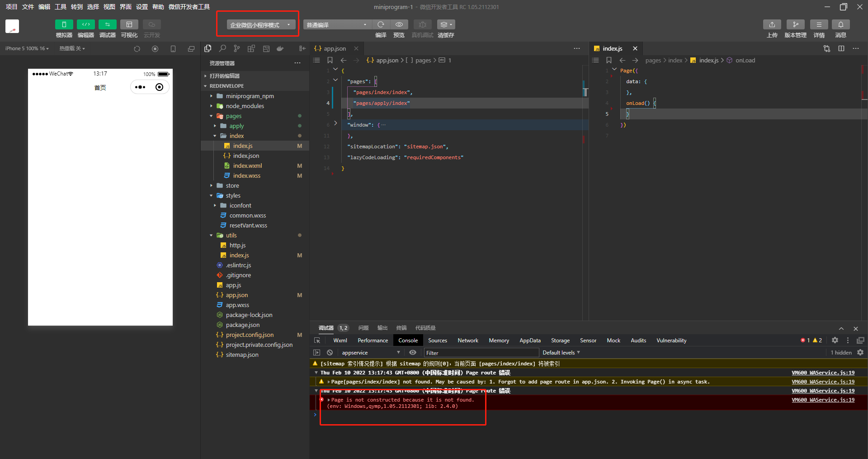
Task: Toggle the simulator panel button
Action: [x=64, y=24]
